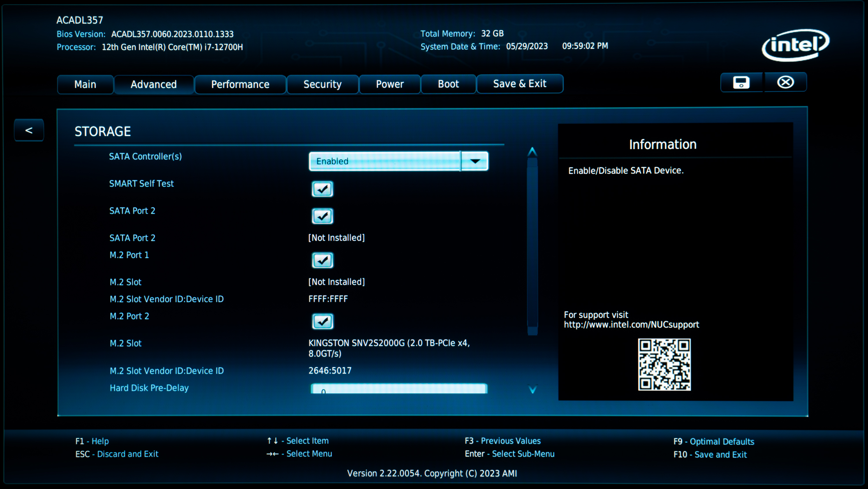The height and width of the screenshot is (489, 868).
Task: Click the Hard Disk Pre-Delay input field
Action: tap(399, 389)
